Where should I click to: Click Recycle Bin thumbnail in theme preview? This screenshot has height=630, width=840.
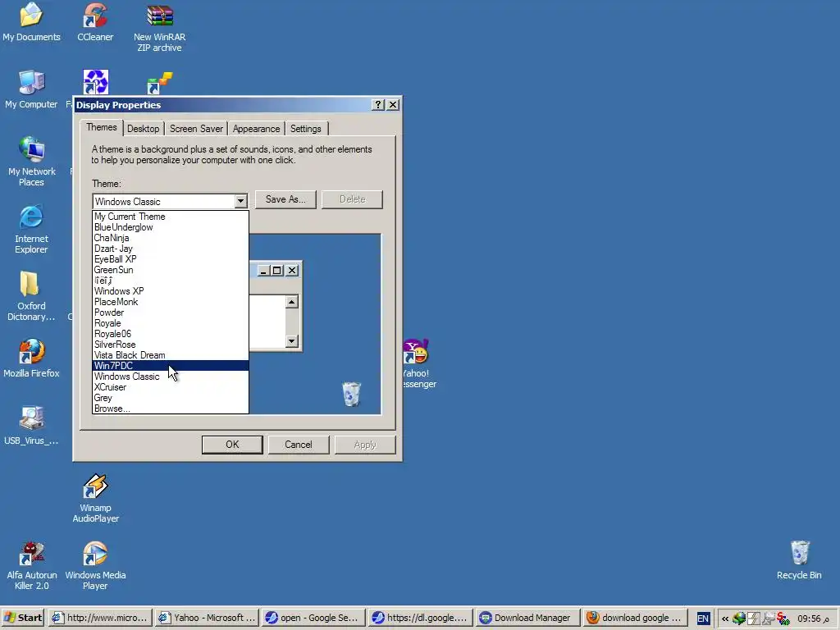point(351,394)
